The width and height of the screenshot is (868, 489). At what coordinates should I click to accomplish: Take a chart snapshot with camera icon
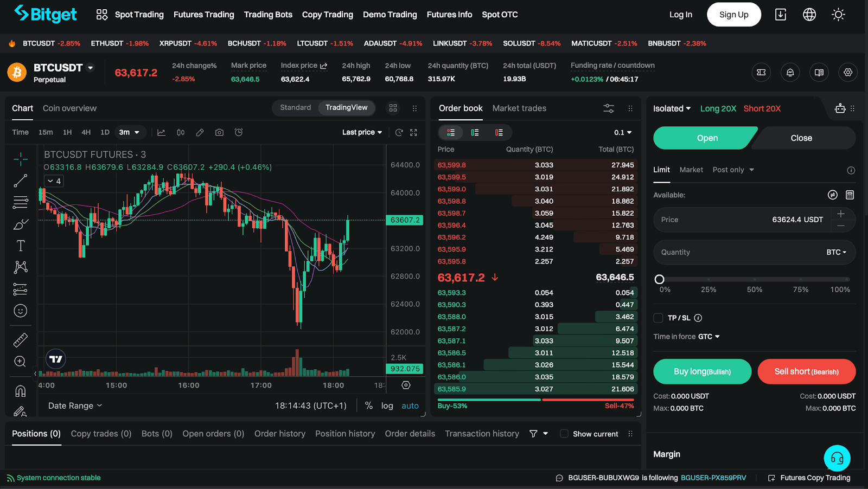219,132
